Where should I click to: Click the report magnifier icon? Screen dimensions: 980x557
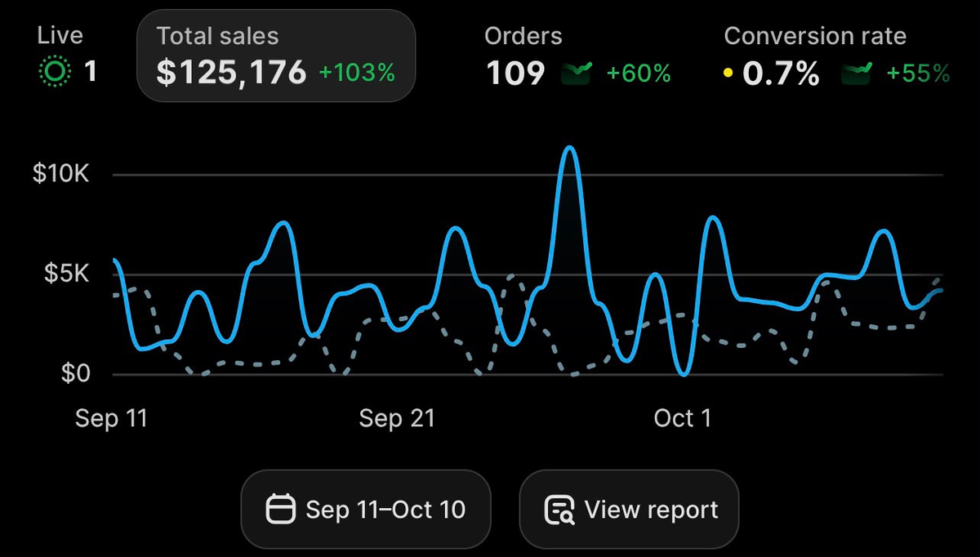tap(559, 510)
